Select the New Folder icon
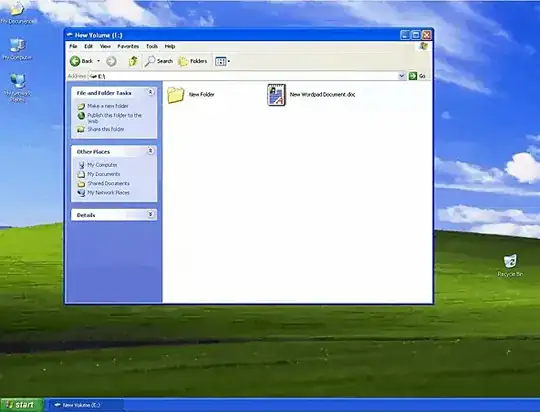Screen dimensions: 540x412 coord(176,95)
